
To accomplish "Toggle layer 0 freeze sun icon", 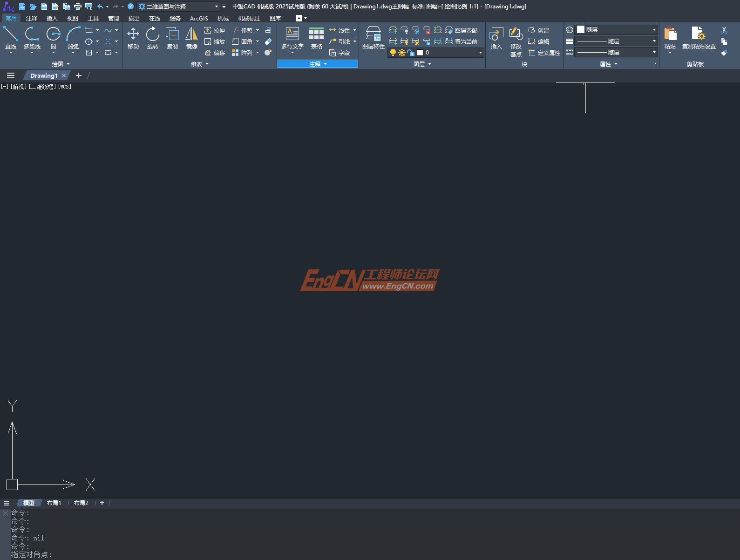I will [x=402, y=53].
